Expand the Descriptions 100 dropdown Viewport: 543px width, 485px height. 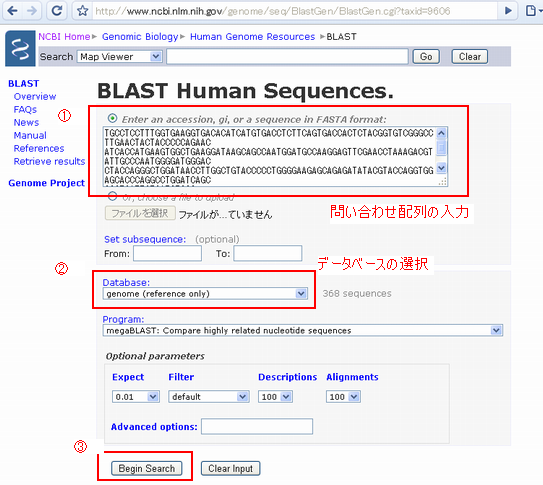pyautogui.click(x=275, y=397)
